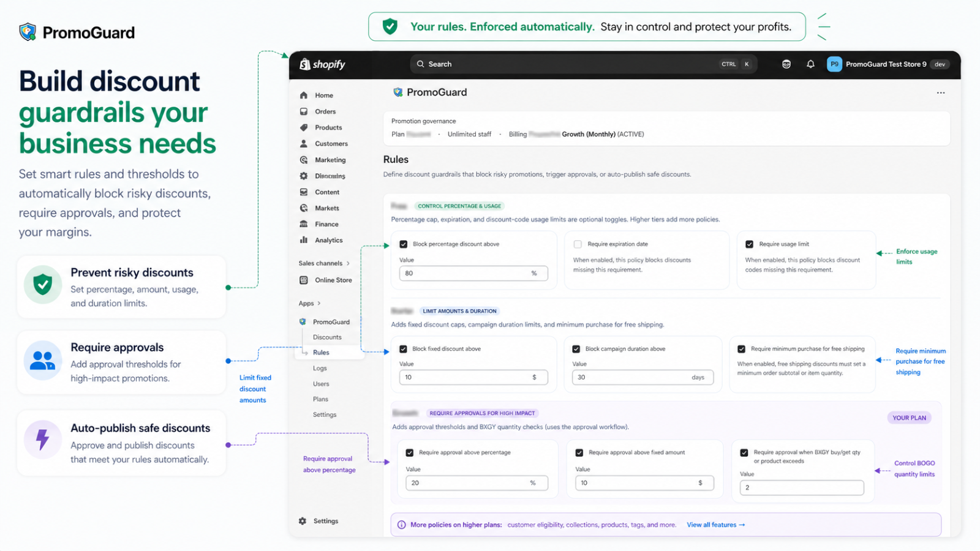Expand the Apps section chevron
980x551 pixels.
(x=319, y=304)
